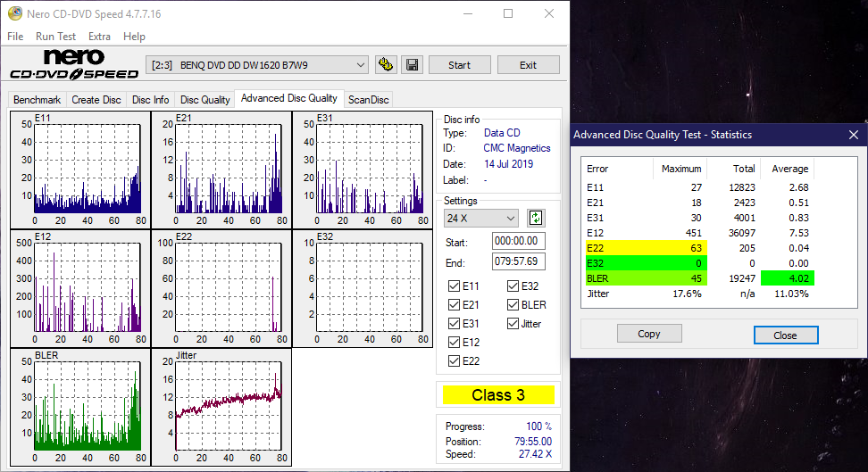
Task: Maximize the Nero CD-DVD Speed window
Action: pos(508,14)
